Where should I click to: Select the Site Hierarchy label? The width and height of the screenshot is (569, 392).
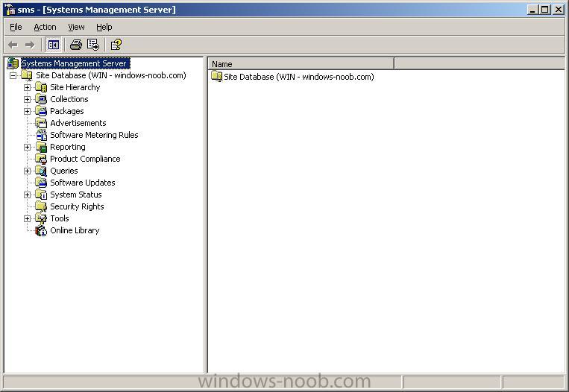coord(75,87)
